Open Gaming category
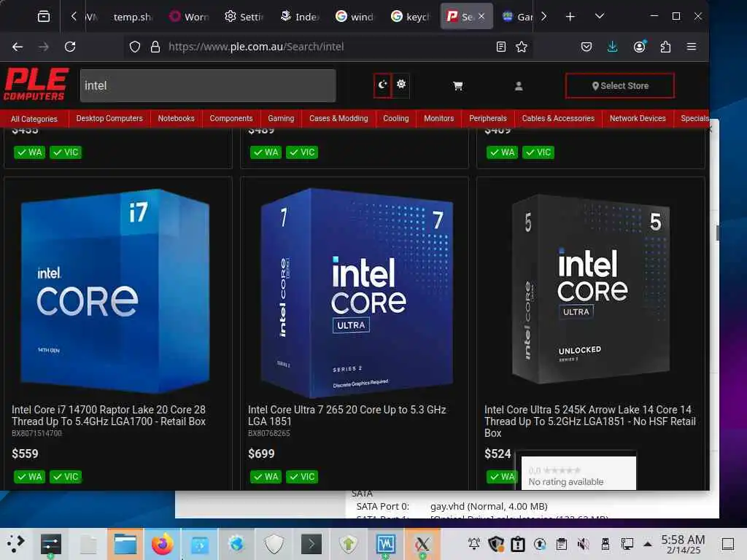747x560 pixels. pyautogui.click(x=281, y=119)
